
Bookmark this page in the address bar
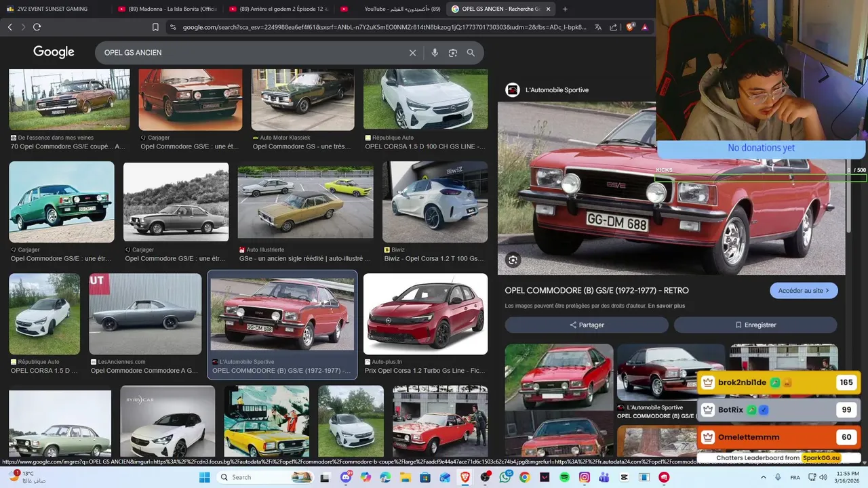click(x=155, y=27)
